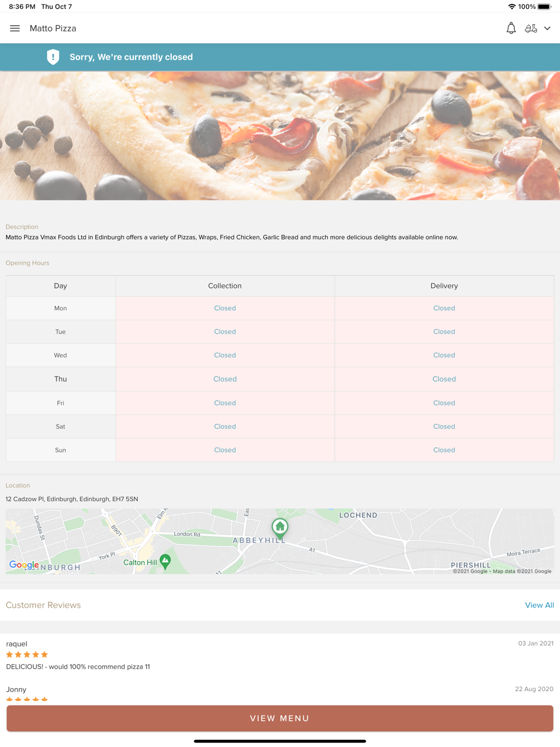
Task: Select the Collection column header
Action: tap(225, 286)
